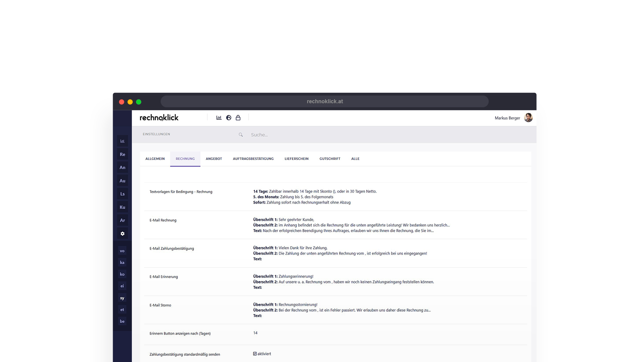
Task: Click the value 14 for reminder days
Action: click(x=255, y=333)
